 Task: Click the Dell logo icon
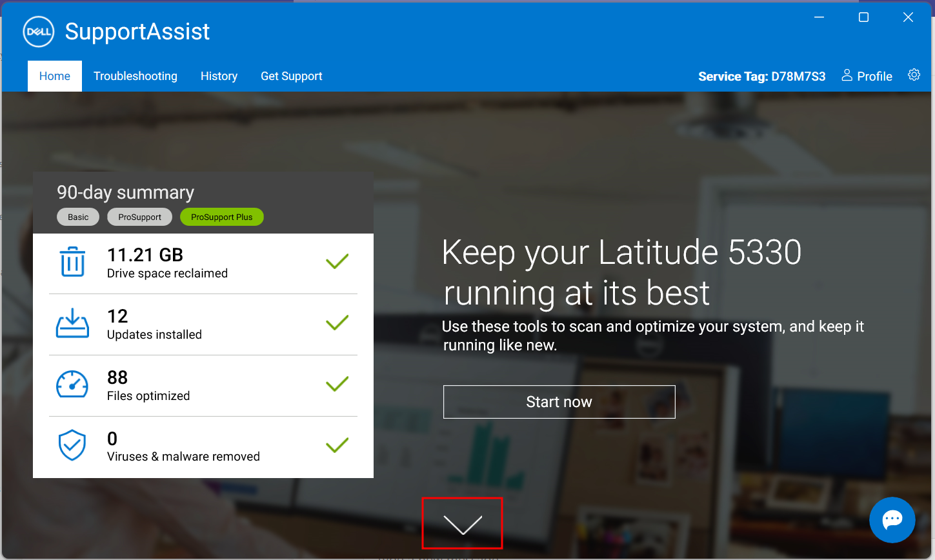click(39, 32)
